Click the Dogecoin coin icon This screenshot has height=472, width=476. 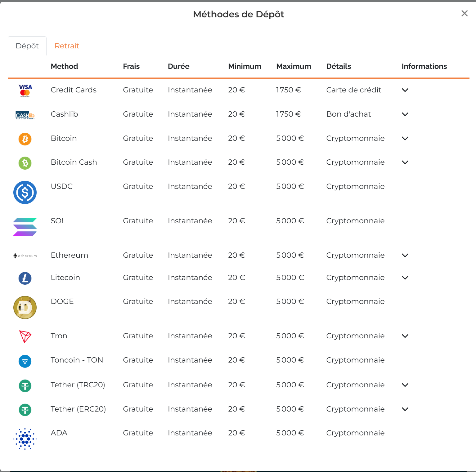pyautogui.click(x=25, y=307)
